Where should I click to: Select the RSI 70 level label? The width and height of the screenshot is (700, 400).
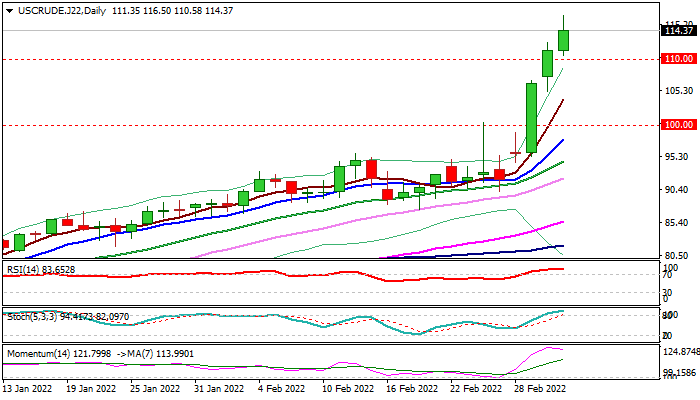[667, 275]
